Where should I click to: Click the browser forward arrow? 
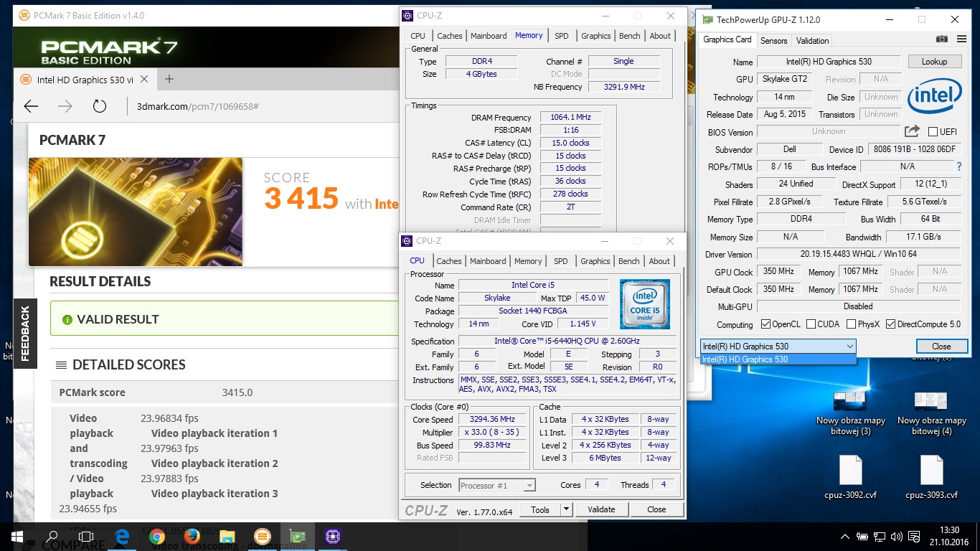[x=65, y=107]
